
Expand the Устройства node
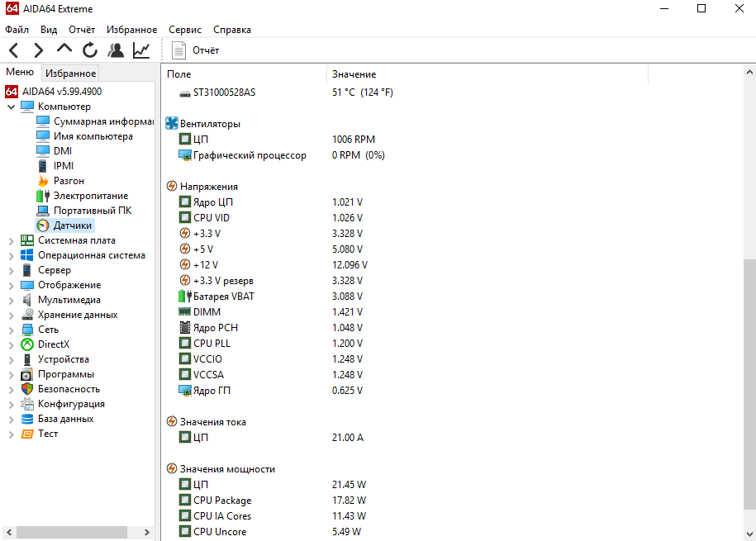point(11,359)
